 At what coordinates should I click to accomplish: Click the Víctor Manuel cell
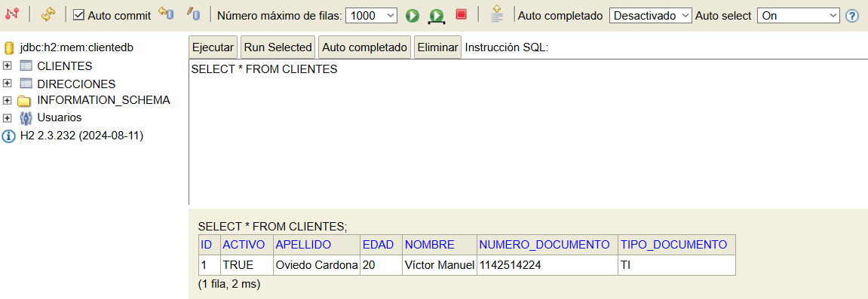click(x=440, y=265)
